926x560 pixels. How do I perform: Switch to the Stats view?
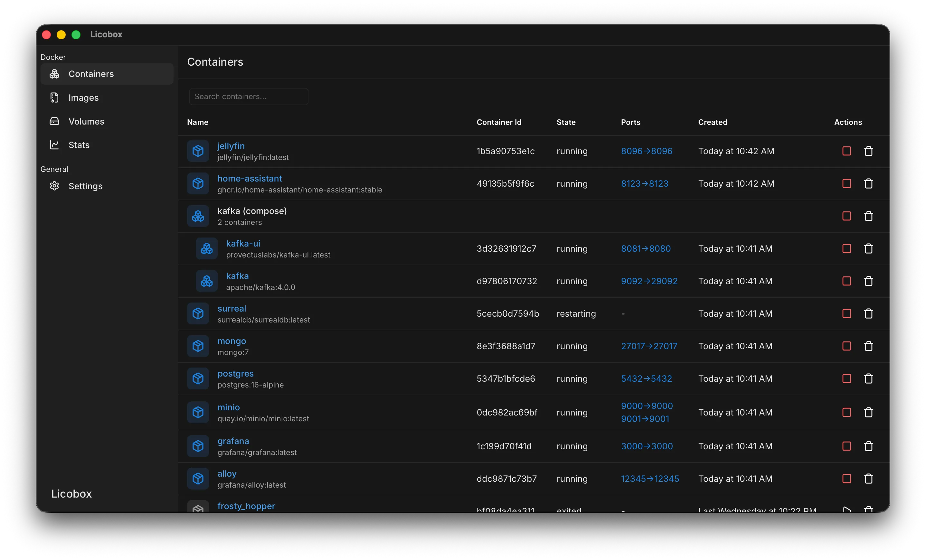coord(107,145)
